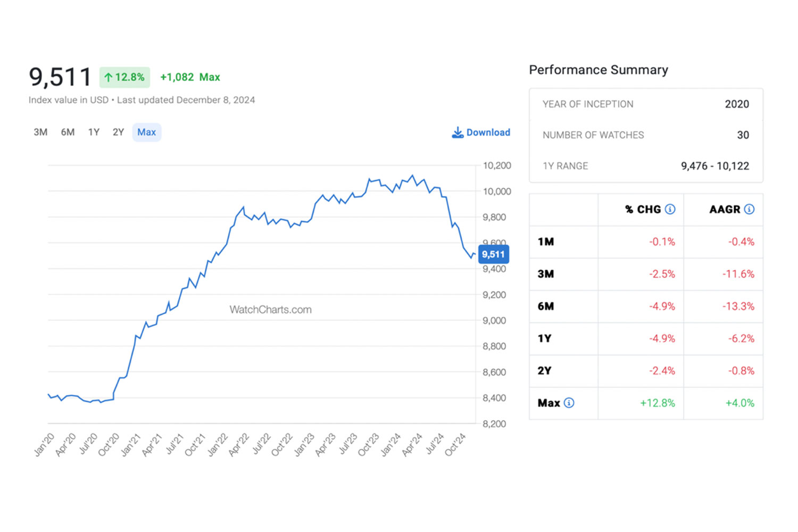
Task: Click the WatchCharts.com watermark on chart
Action: [x=270, y=310]
